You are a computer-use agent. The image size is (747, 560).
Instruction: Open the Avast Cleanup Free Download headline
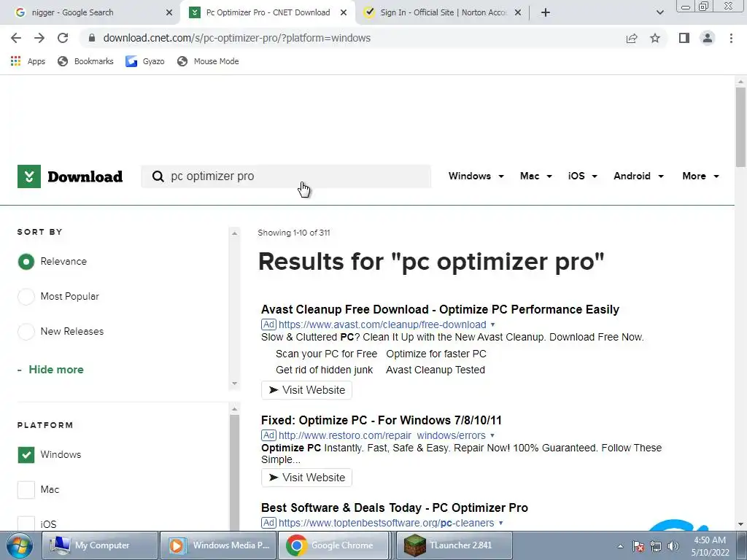(x=440, y=309)
